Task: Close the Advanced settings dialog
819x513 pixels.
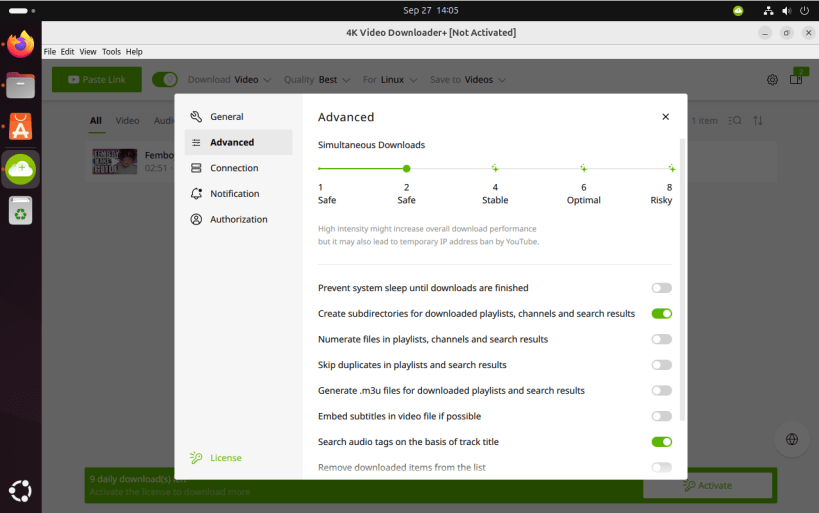Action: (x=665, y=116)
